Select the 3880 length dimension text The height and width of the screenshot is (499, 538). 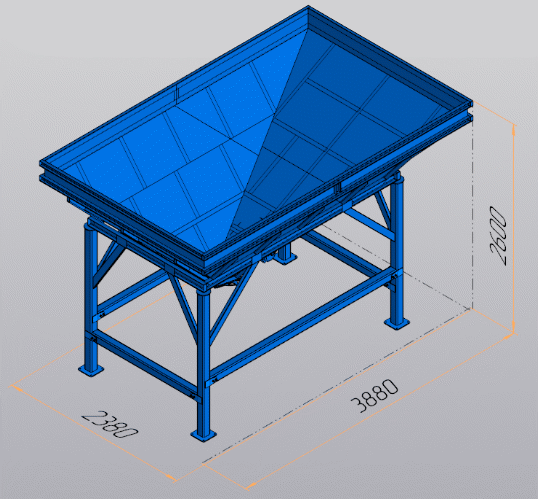(375, 396)
